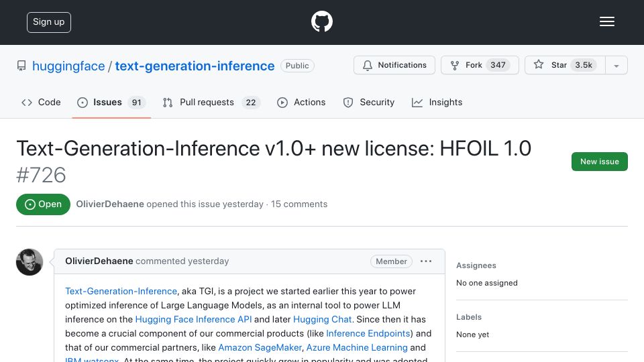This screenshot has height=362, width=644.
Task: Click the Issues counter 91
Action: 136,102
